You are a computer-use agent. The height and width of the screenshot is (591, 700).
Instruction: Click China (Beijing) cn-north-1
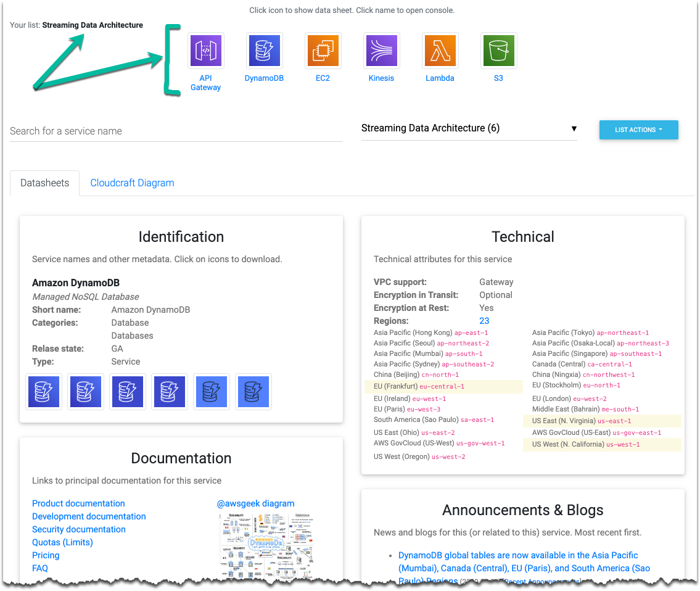coord(416,375)
